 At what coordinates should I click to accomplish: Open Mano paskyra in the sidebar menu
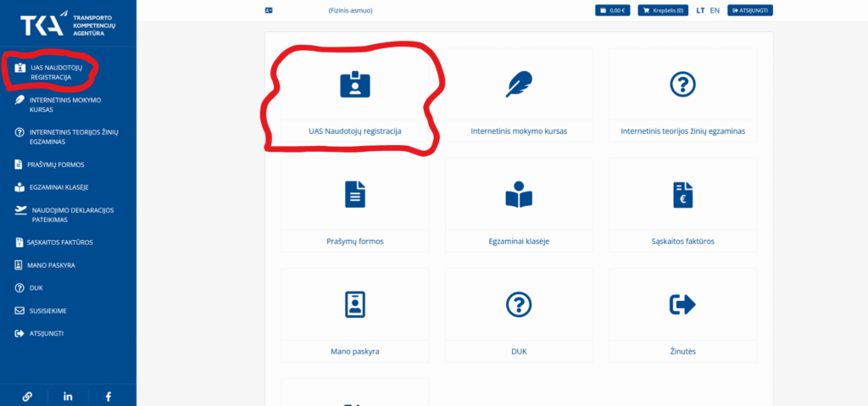point(51,264)
